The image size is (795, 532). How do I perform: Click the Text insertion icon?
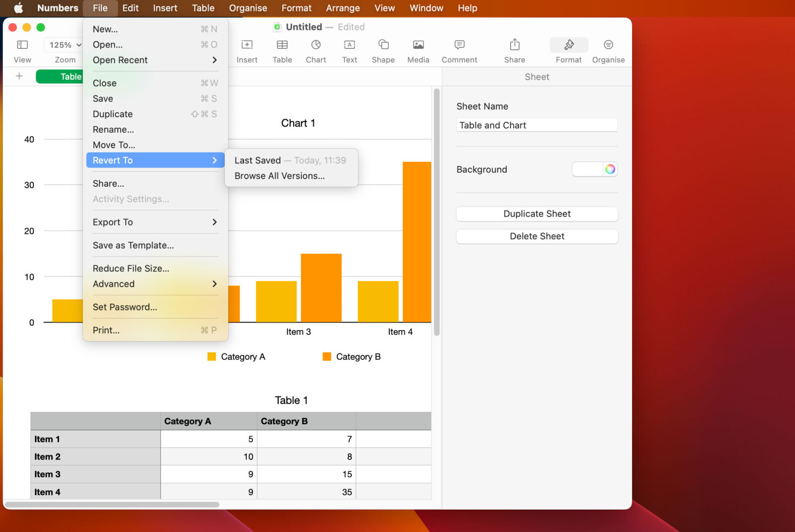349,50
